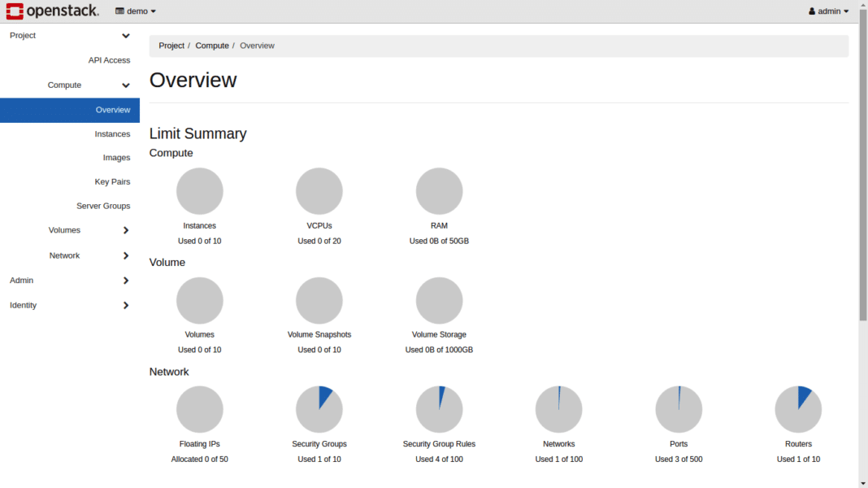Click the Instances usage pie chart
This screenshot has height=488, width=868.
[x=199, y=191]
